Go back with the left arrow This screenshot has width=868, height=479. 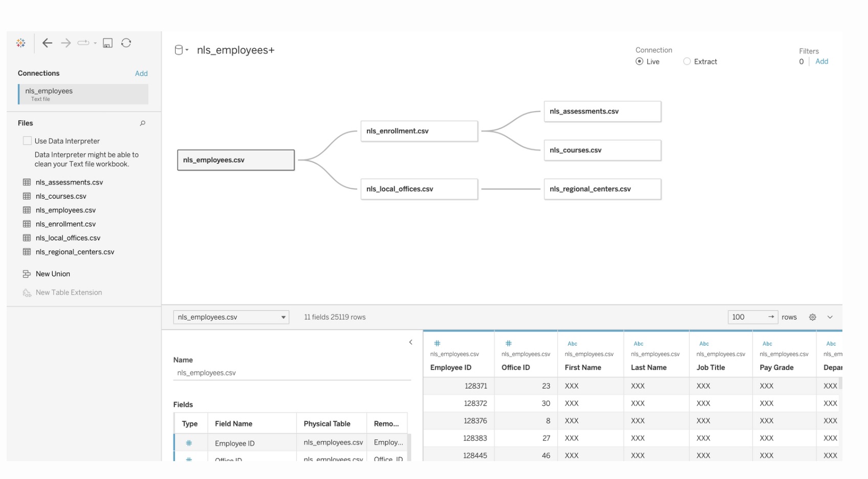[x=47, y=43]
